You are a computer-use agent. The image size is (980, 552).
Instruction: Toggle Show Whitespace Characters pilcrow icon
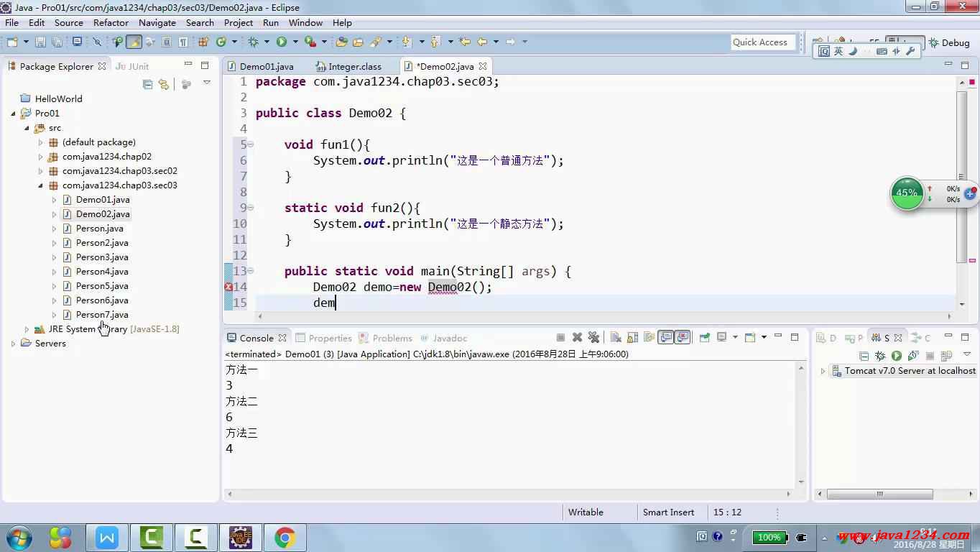coord(183,42)
